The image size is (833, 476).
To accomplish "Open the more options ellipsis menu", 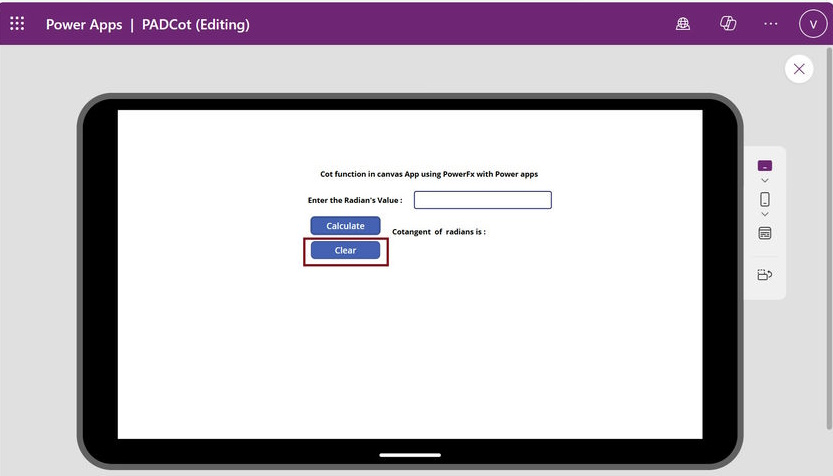I will coord(770,23).
